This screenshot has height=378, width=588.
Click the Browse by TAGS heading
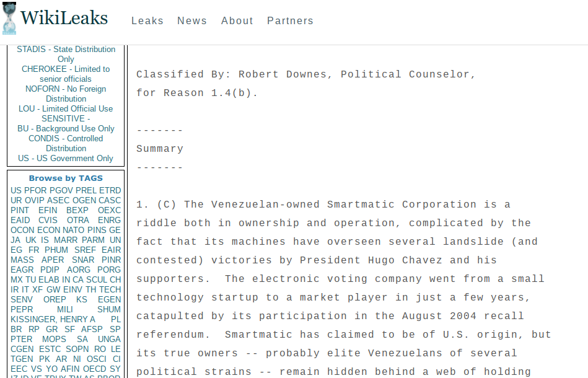pyautogui.click(x=66, y=178)
